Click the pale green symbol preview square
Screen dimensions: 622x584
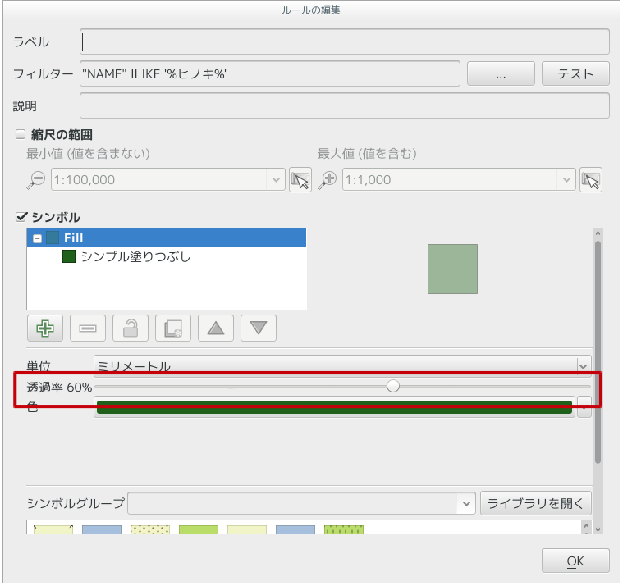point(453,269)
